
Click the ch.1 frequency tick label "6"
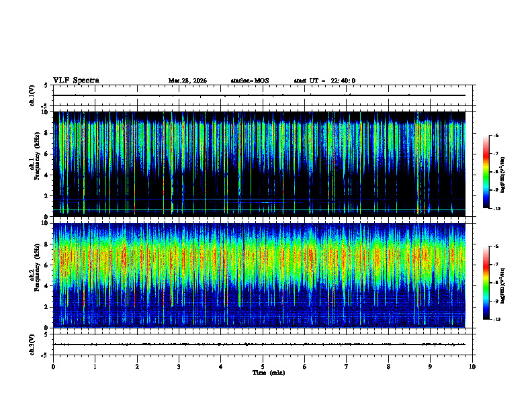(x=47, y=154)
